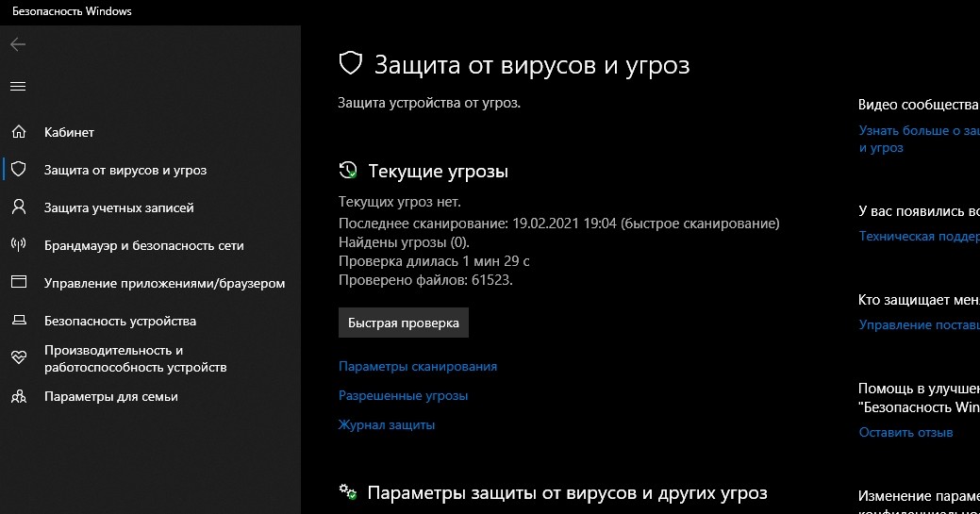Click the Безопасность Windows window title

pos(72,11)
